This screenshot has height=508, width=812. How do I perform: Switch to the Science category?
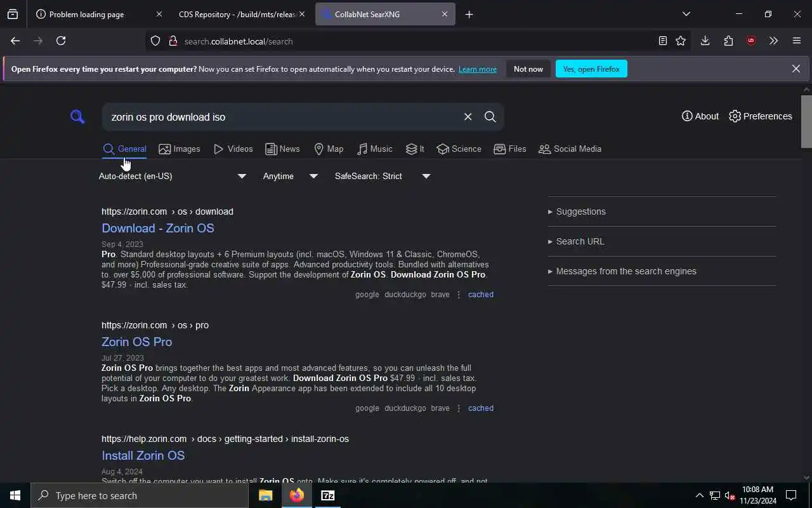click(459, 149)
